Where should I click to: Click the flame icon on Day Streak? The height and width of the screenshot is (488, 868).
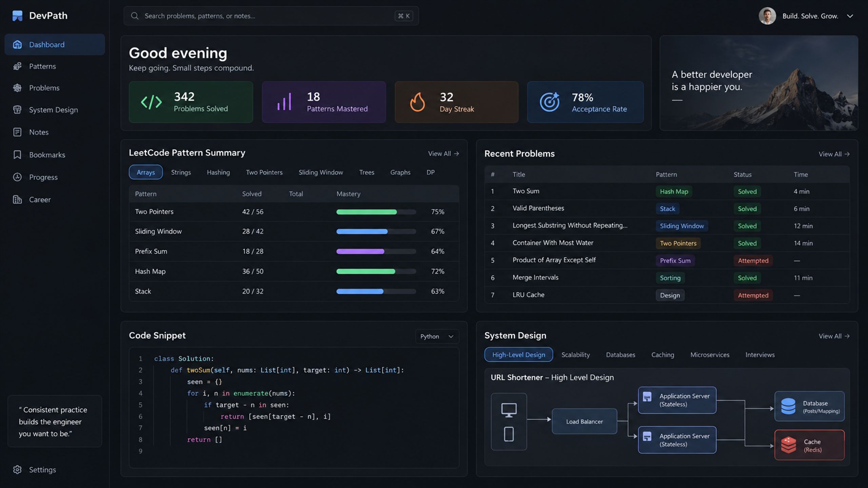click(x=417, y=102)
